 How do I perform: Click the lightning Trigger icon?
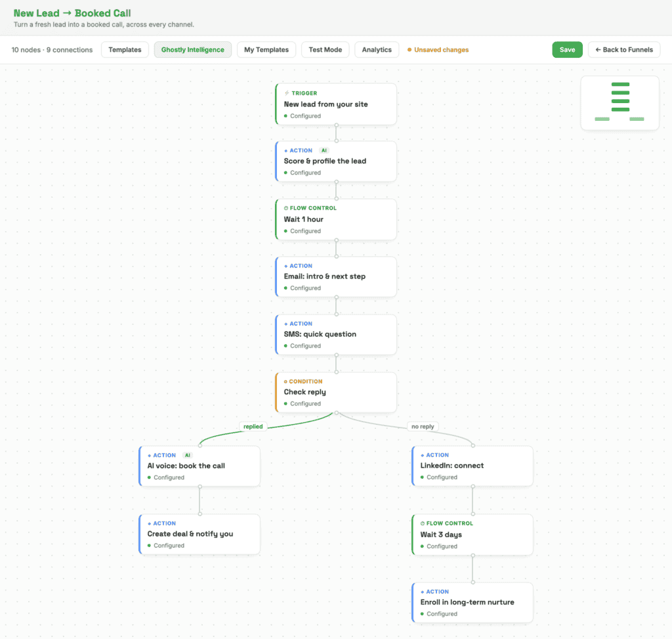287,93
